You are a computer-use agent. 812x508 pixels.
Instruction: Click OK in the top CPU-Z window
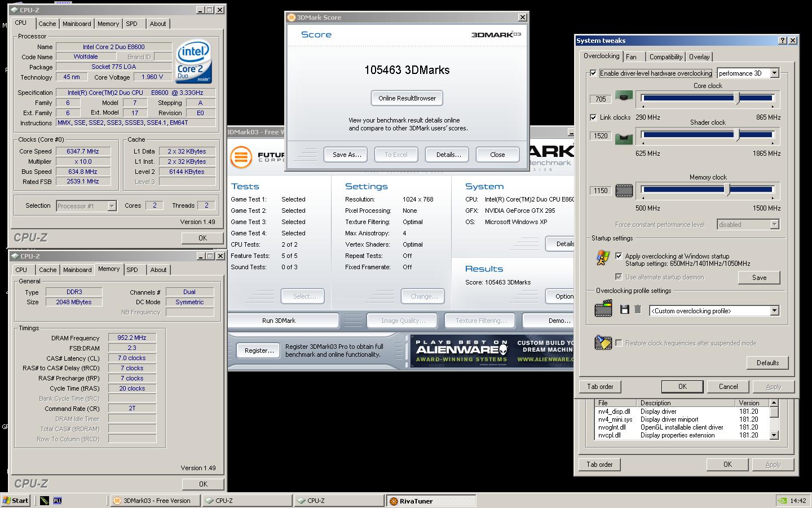(x=203, y=238)
